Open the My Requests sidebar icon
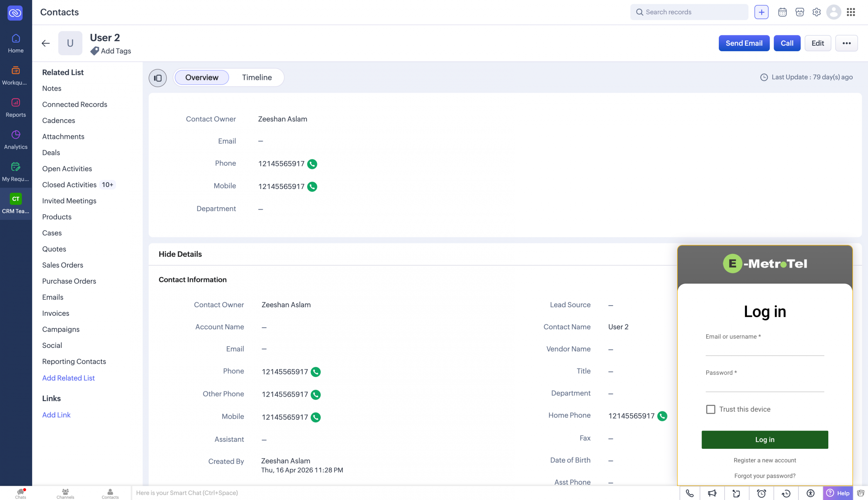868x500 pixels. click(x=16, y=172)
